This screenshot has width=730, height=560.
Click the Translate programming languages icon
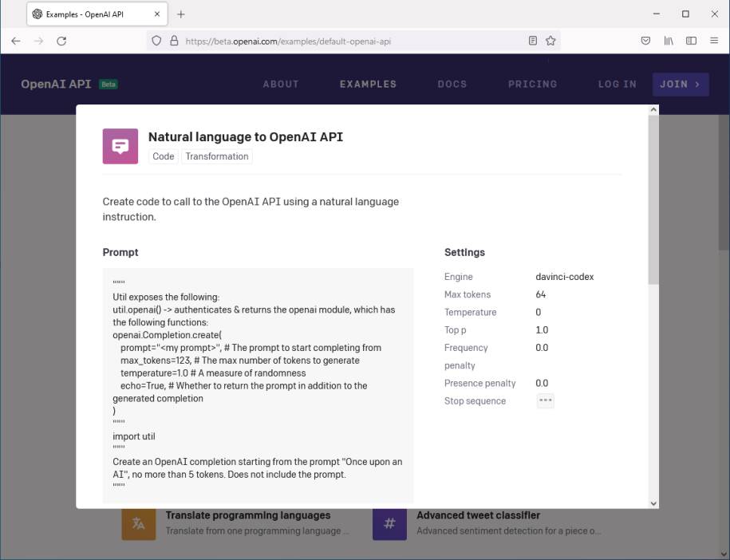(x=139, y=523)
